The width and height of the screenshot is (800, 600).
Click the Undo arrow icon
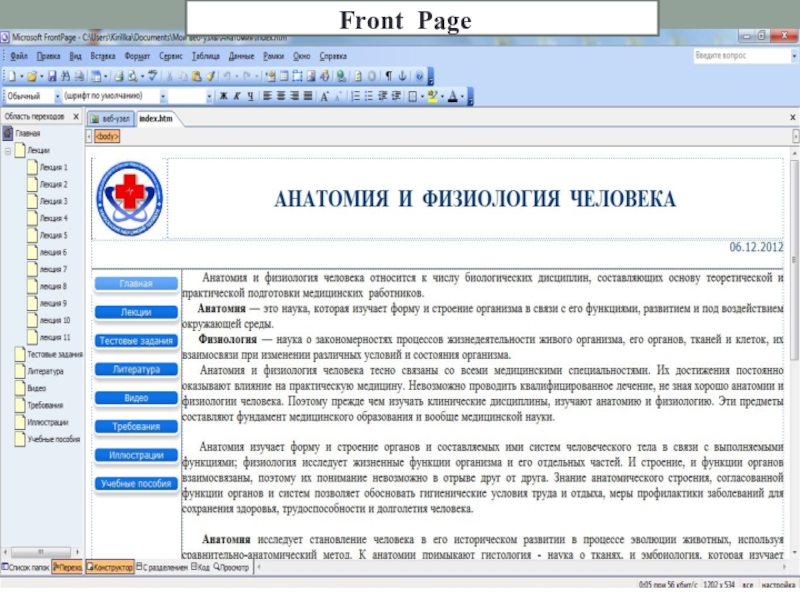point(227,77)
